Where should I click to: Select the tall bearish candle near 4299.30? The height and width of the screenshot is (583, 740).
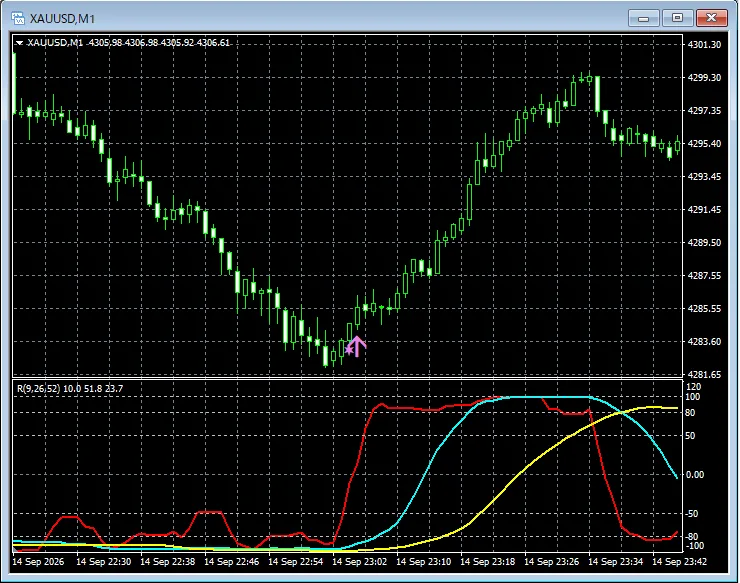point(597,94)
